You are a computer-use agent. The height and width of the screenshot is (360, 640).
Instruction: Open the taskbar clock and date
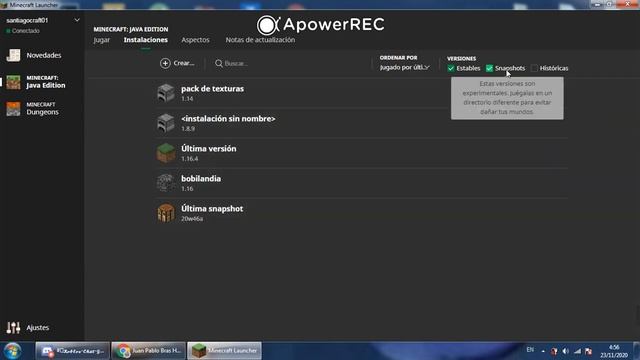click(x=614, y=351)
